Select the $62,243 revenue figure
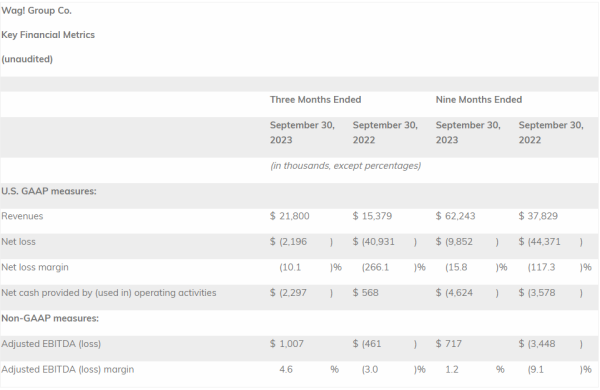Image resolution: width=600 pixels, height=390 pixels. coord(455,216)
